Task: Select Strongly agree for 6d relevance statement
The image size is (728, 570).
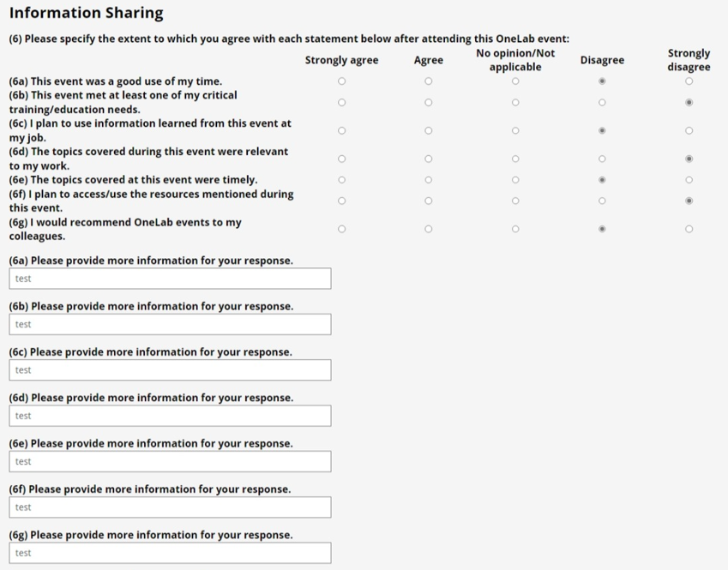Action: 342,159
